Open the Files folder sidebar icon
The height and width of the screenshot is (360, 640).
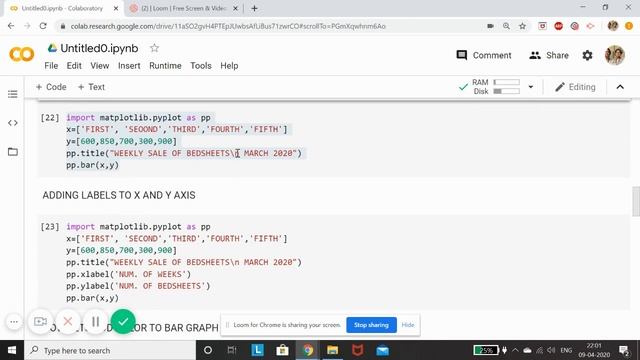click(x=13, y=152)
